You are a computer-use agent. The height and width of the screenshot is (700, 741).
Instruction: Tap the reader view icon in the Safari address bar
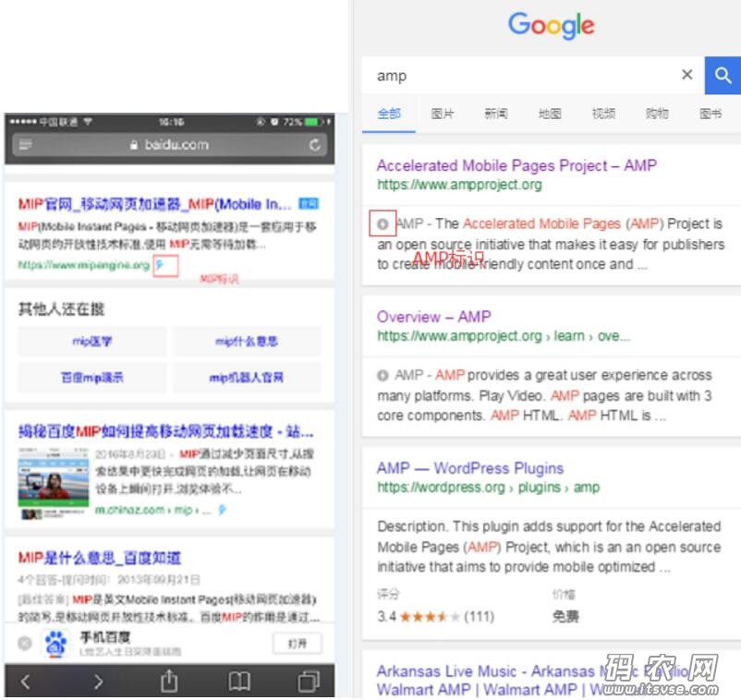[x=25, y=144]
